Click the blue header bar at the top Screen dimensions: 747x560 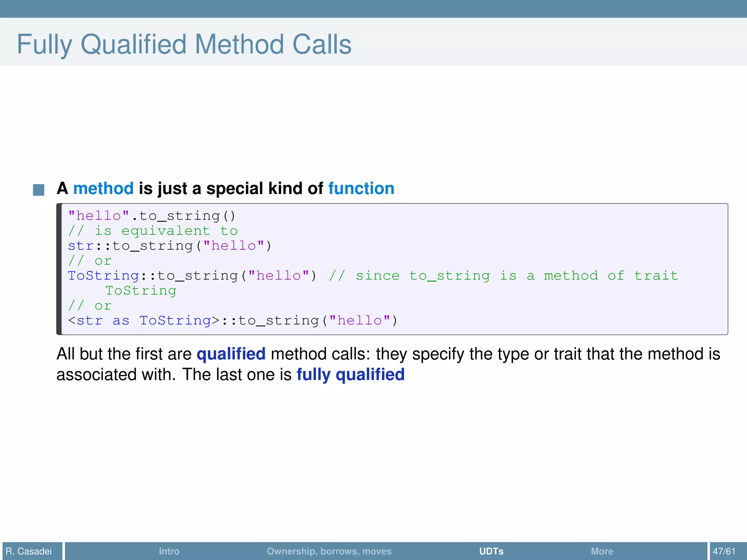tap(373, 8)
